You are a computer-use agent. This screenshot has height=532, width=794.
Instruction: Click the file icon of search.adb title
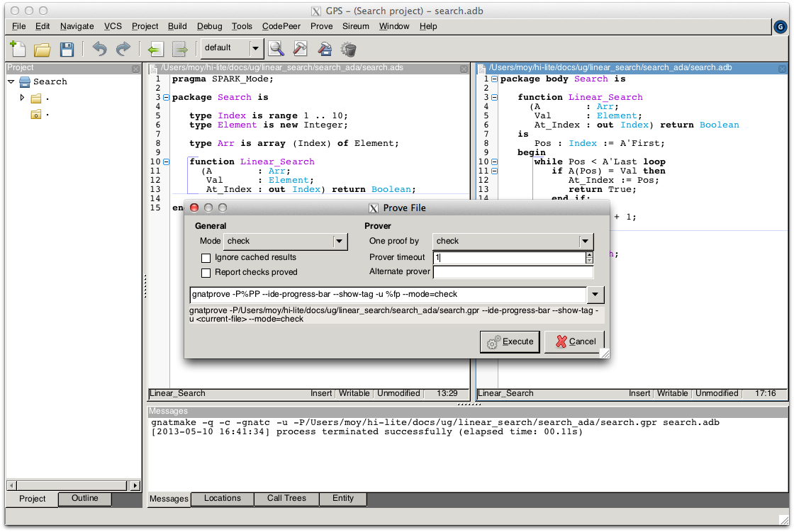[482, 68]
